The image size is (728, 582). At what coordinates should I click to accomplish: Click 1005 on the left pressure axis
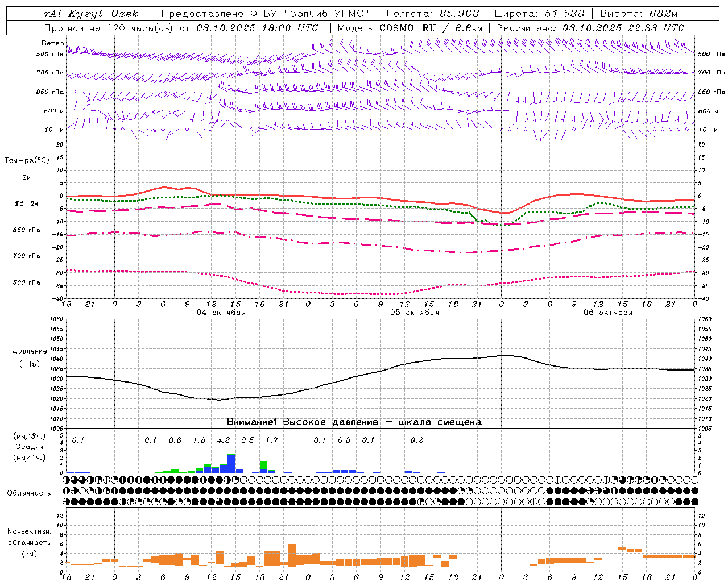coord(57,428)
